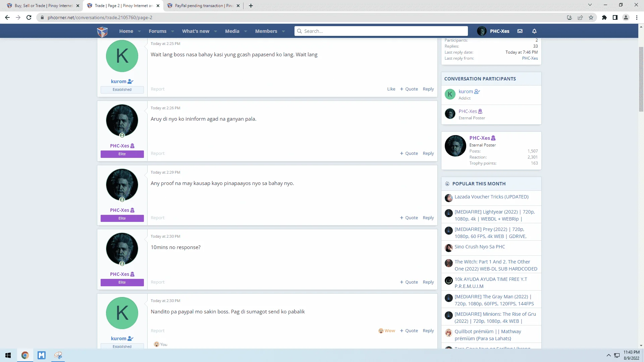Click the page vertical scrollbar
This screenshot has width=644, height=362.
coord(641,79)
